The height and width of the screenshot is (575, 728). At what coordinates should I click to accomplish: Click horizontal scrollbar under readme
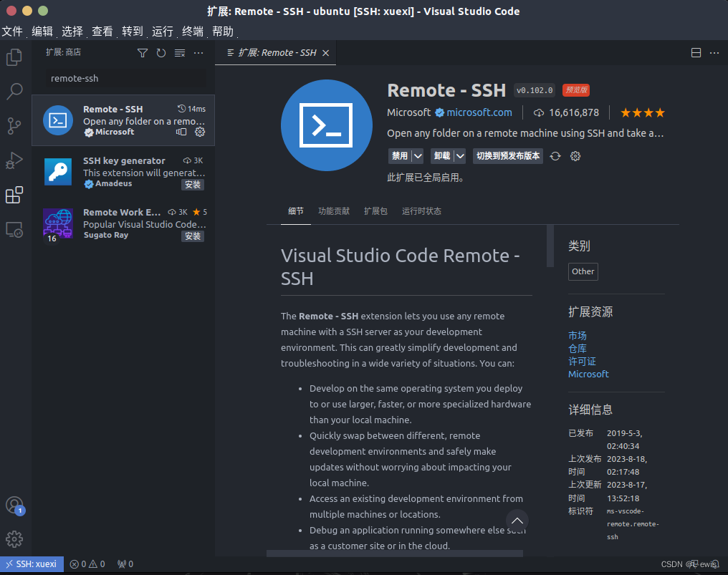(x=395, y=554)
